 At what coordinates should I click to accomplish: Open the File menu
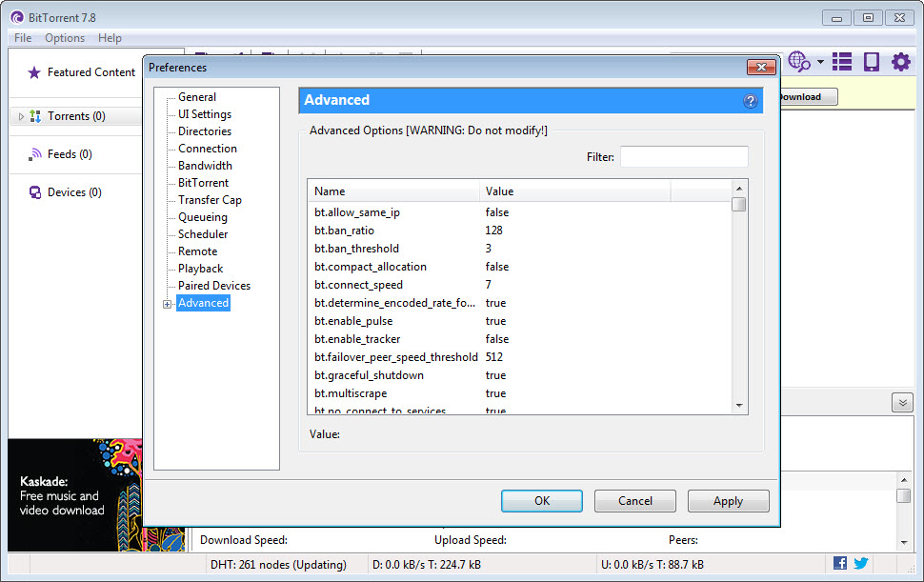coord(23,38)
